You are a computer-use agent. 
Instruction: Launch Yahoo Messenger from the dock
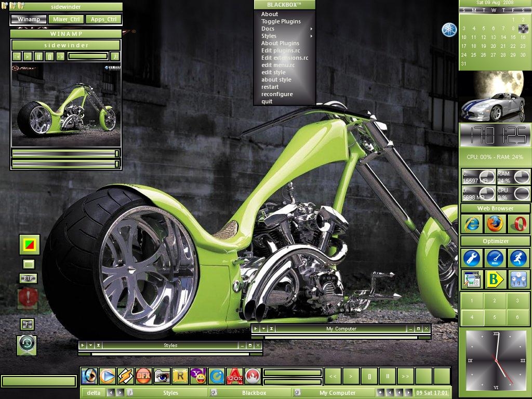tap(198, 376)
